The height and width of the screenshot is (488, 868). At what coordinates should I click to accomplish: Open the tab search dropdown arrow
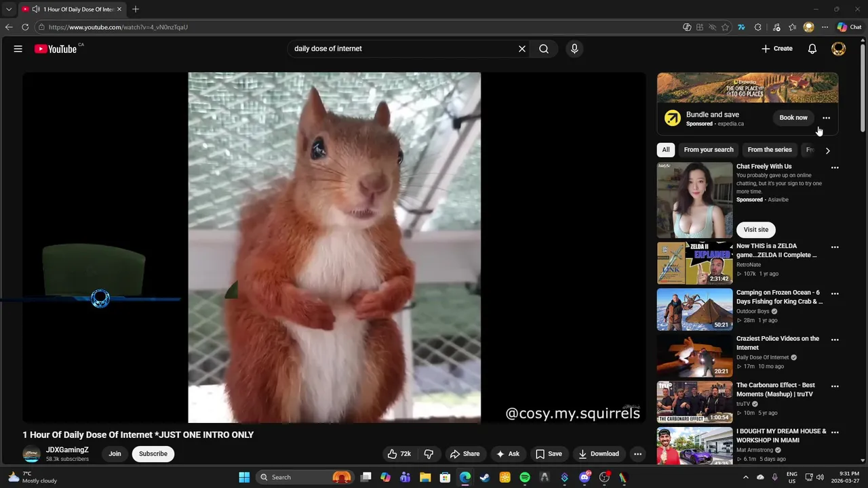point(9,9)
